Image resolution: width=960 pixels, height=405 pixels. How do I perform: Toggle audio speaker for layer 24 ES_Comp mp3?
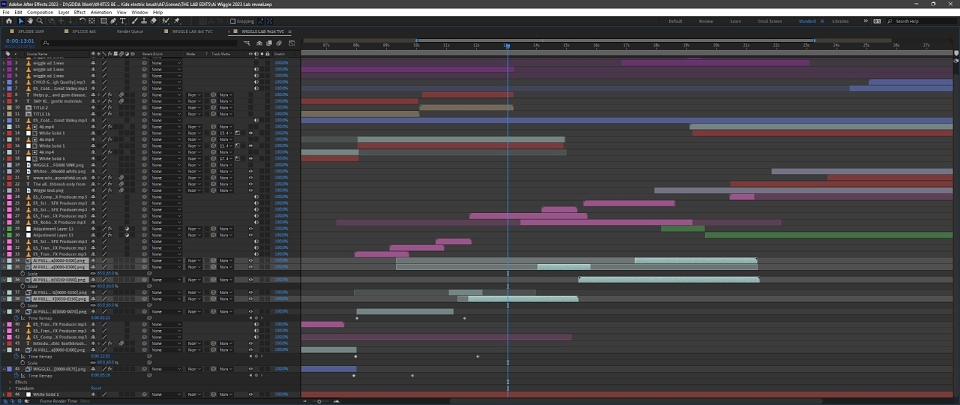[x=255, y=196]
